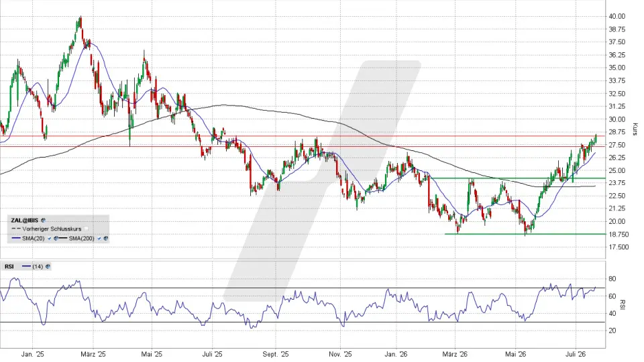Toggle the SMA(200) visibility checkmark
The width and height of the screenshot is (644, 362).
(x=99, y=239)
